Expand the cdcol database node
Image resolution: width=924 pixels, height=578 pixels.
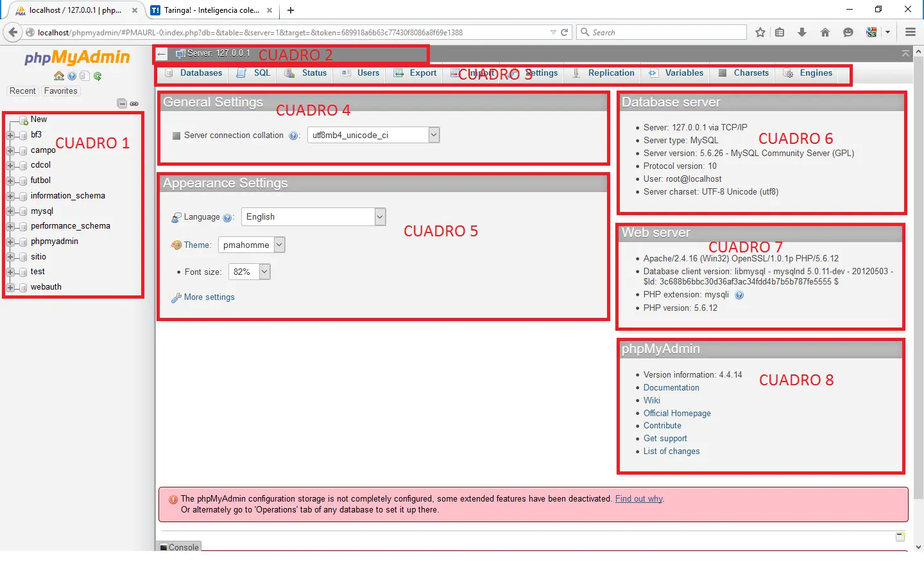[x=10, y=166]
